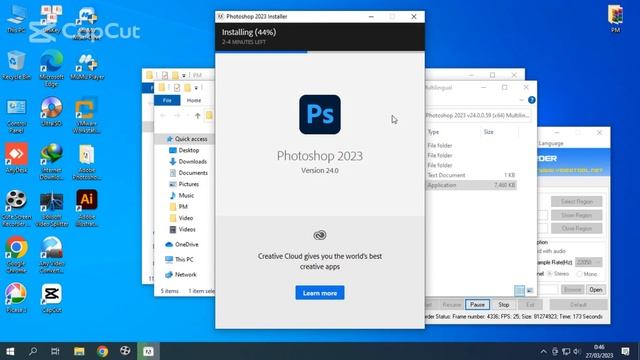Open the File tab in Explorer

pyautogui.click(x=167, y=100)
